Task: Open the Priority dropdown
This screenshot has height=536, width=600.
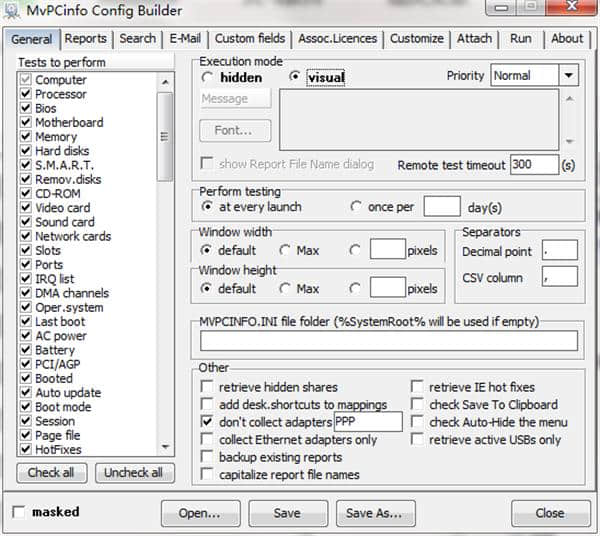Action: (569, 76)
